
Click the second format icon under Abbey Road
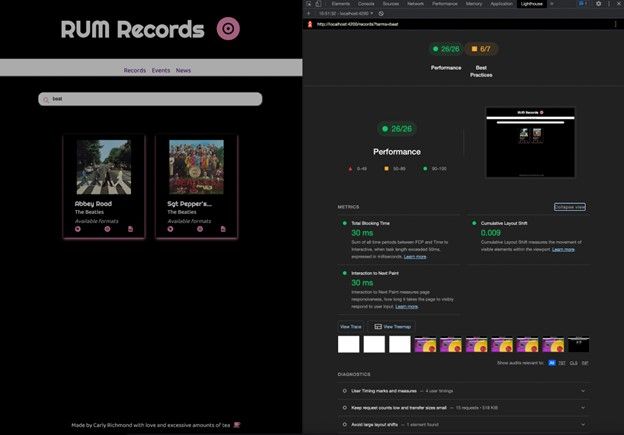pyautogui.click(x=107, y=229)
